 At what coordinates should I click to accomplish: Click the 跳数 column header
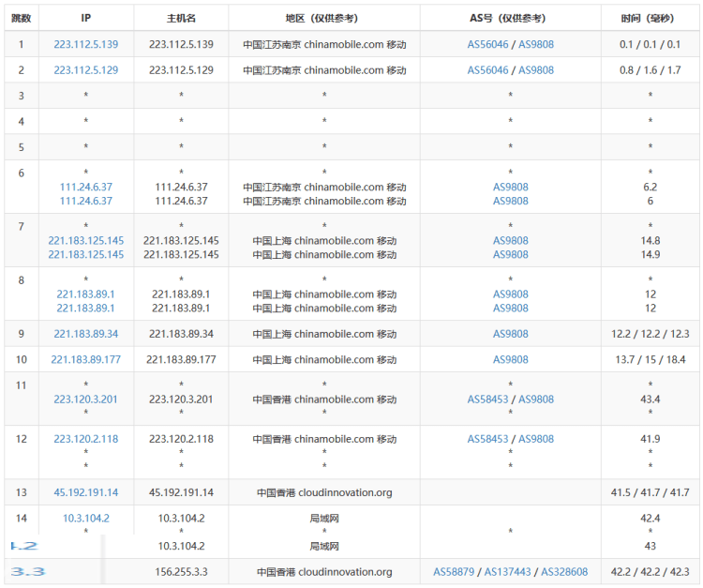coord(21,18)
